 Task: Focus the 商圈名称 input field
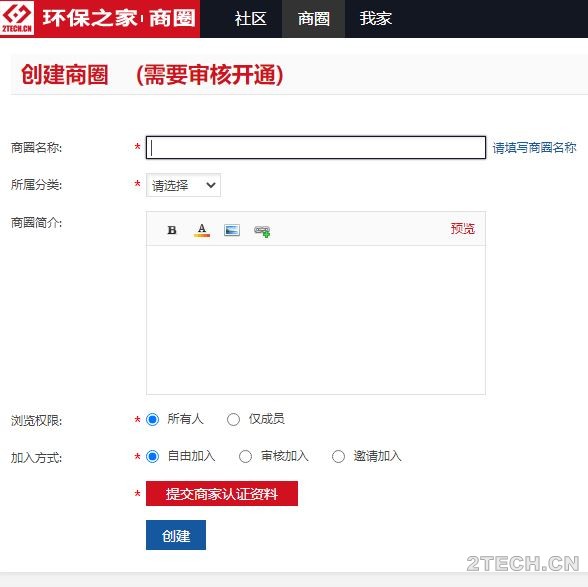pyautogui.click(x=316, y=147)
